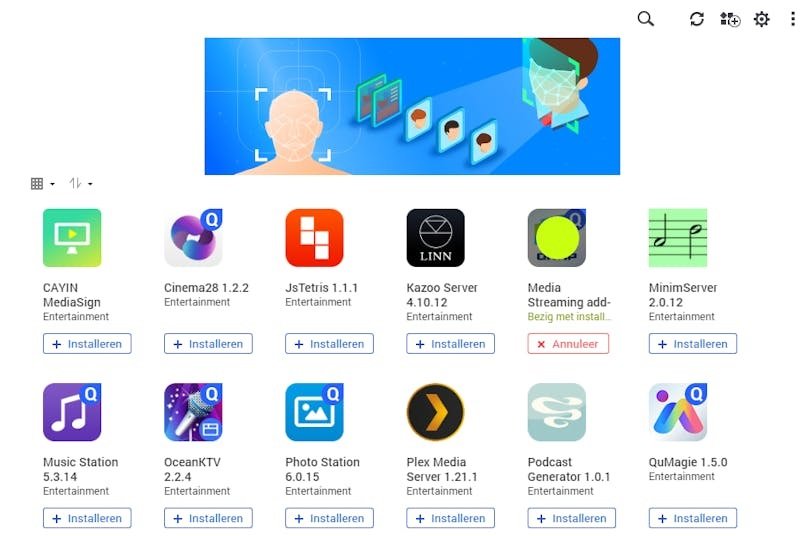800x536 pixels.
Task: Install the Podcast Generator app
Action: 571,518
